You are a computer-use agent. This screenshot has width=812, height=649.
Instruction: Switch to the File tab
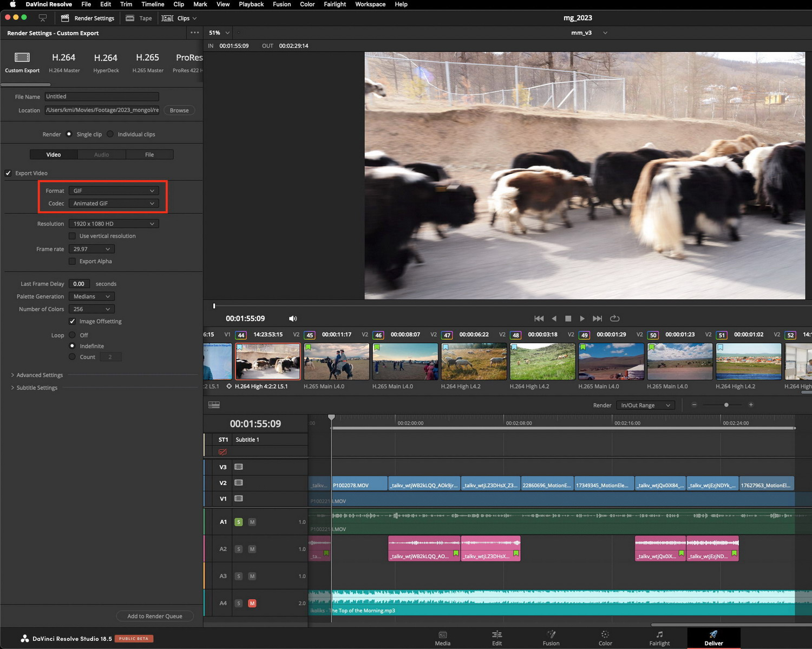[x=149, y=155]
